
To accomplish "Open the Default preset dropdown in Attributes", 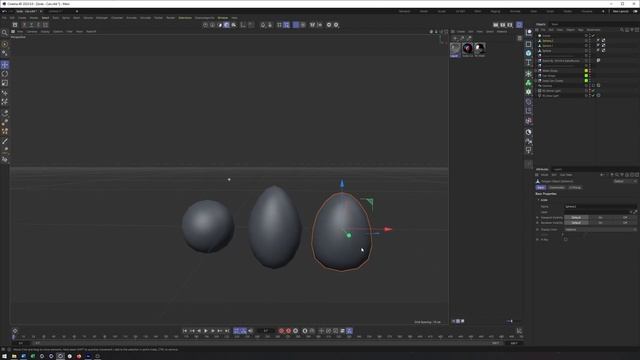I will click(625, 181).
